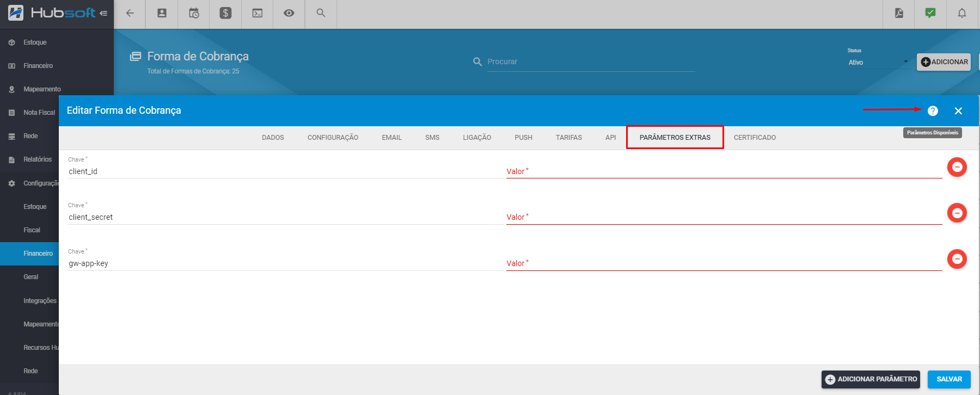This screenshot has height=395, width=980.
Task: Go back using the left arrow icon
Action: pos(130,13)
